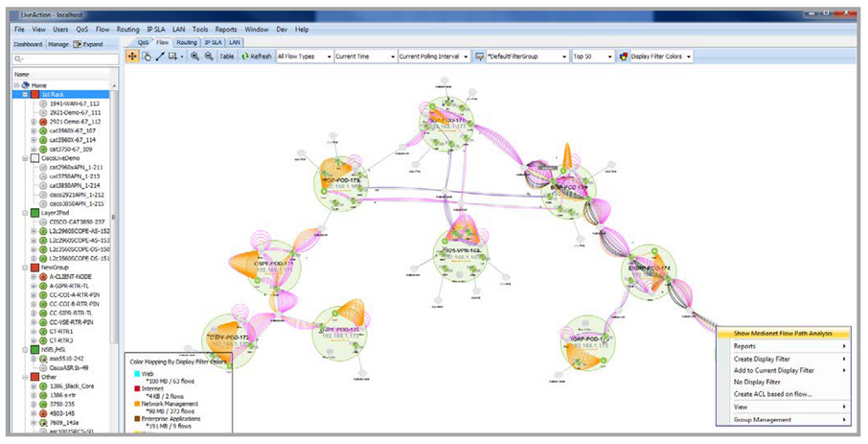Click the Expand panel icon
This screenshot has width=868, height=444.
click(x=78, y=44)
